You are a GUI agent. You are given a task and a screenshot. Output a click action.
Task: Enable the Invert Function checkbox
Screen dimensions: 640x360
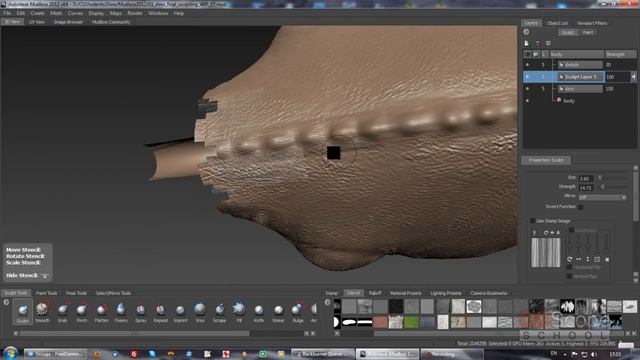(580, 207)
